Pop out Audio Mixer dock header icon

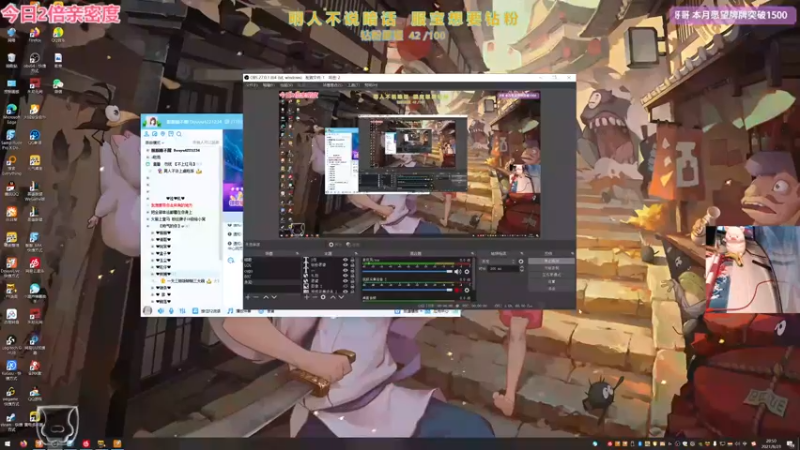473,254
